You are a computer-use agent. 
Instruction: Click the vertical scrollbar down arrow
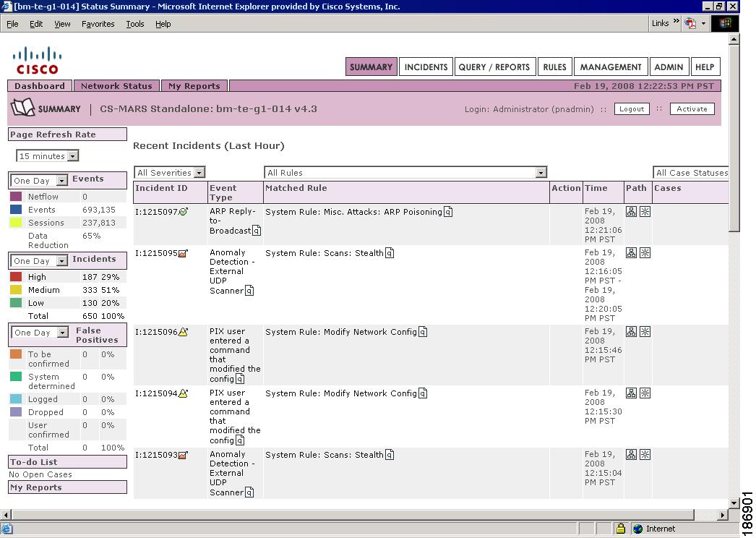coord(734,503)
